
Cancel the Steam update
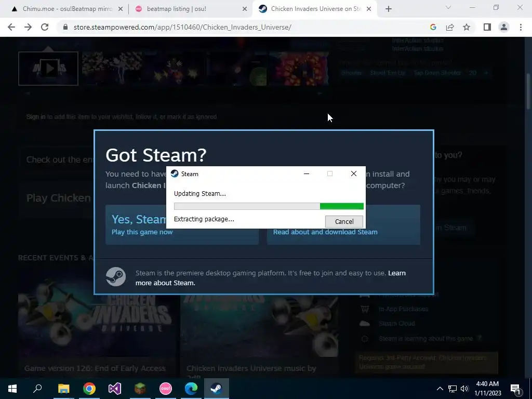(344, 221)
